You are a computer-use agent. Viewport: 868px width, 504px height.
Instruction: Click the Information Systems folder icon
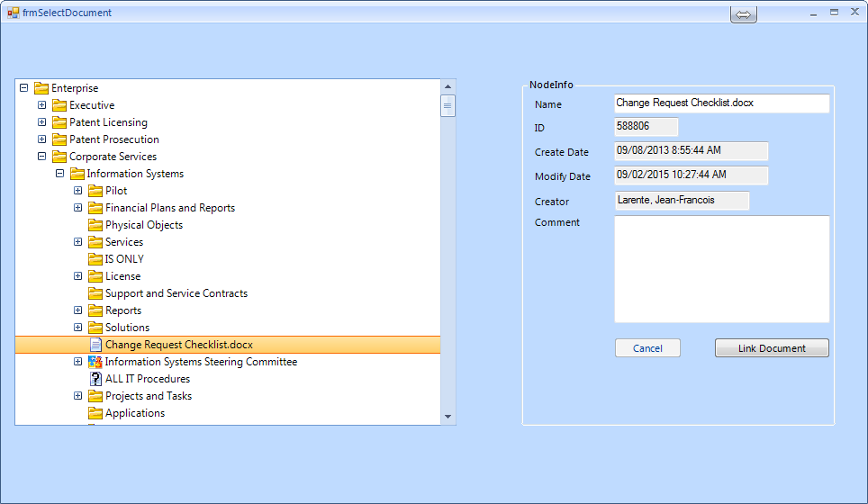click(77, 174)
